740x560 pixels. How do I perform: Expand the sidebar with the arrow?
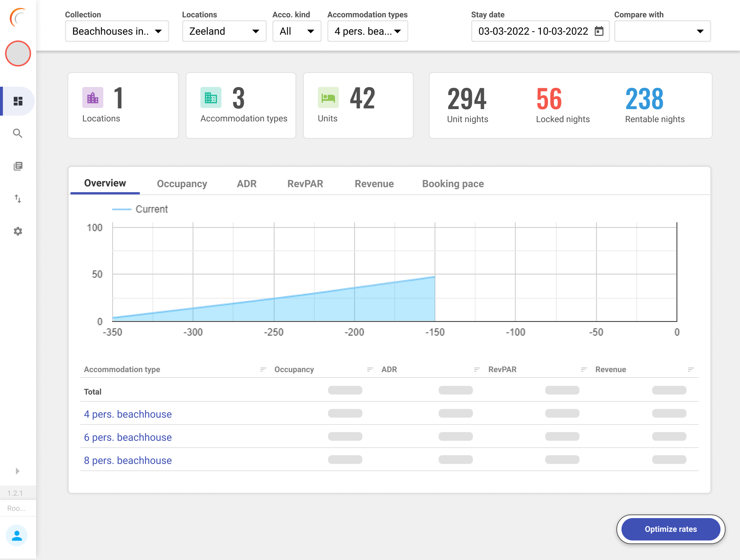point(17,471)
